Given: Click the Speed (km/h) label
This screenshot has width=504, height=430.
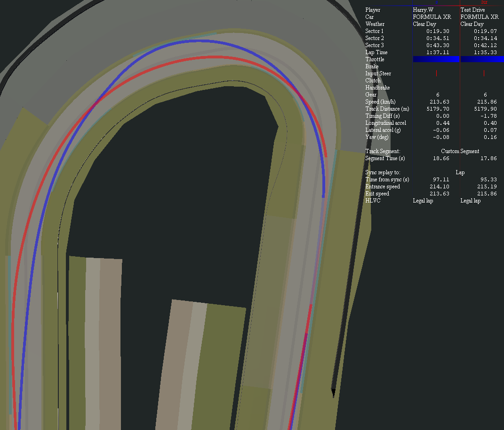Looking at the screenshot, I should (x=381, y=102).
